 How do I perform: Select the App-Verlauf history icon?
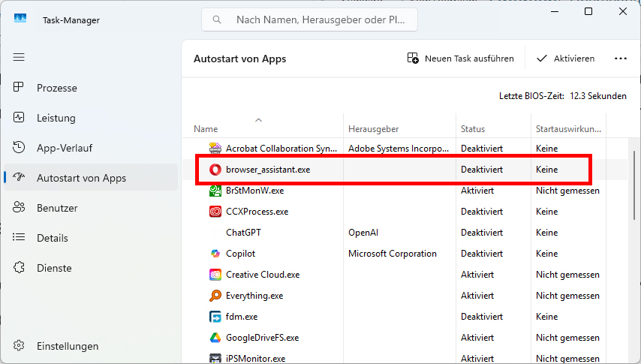pos(19,147)
